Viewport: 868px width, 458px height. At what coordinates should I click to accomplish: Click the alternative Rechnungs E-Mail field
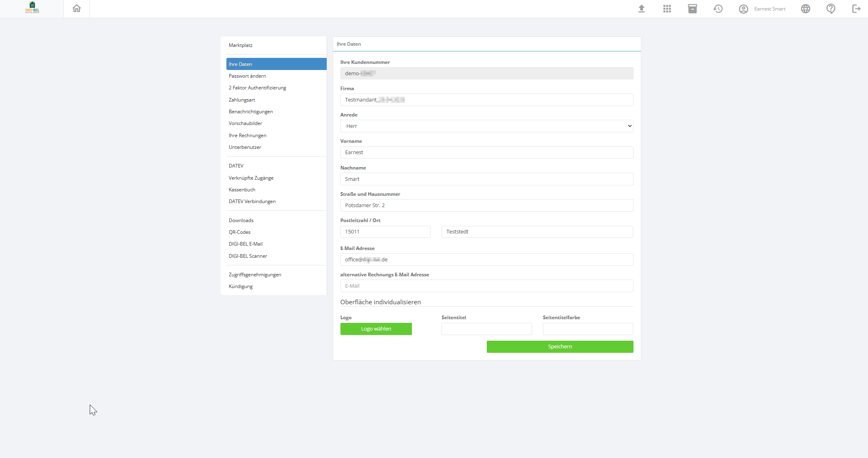(486, 286)
